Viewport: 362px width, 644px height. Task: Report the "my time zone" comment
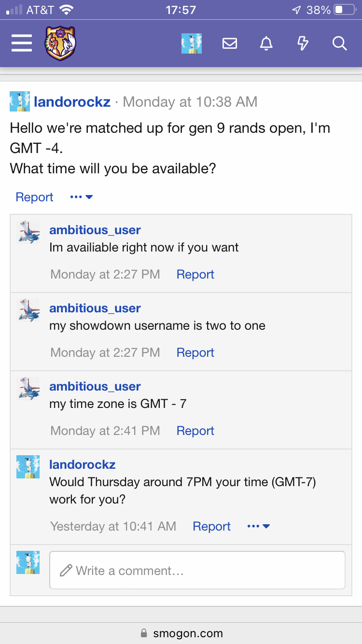pyautogui.click(x=195, y=431)
